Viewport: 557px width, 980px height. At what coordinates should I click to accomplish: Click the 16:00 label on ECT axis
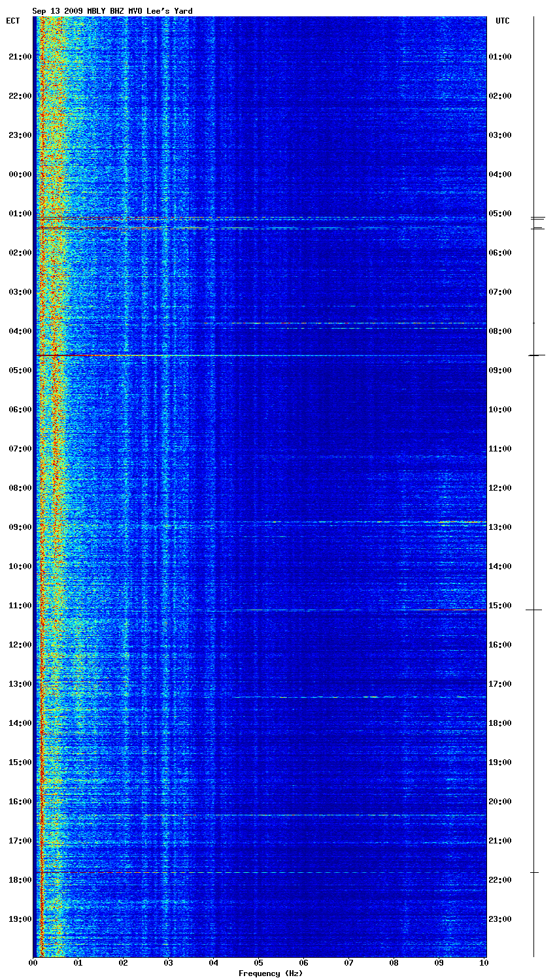tap(20, 802)
